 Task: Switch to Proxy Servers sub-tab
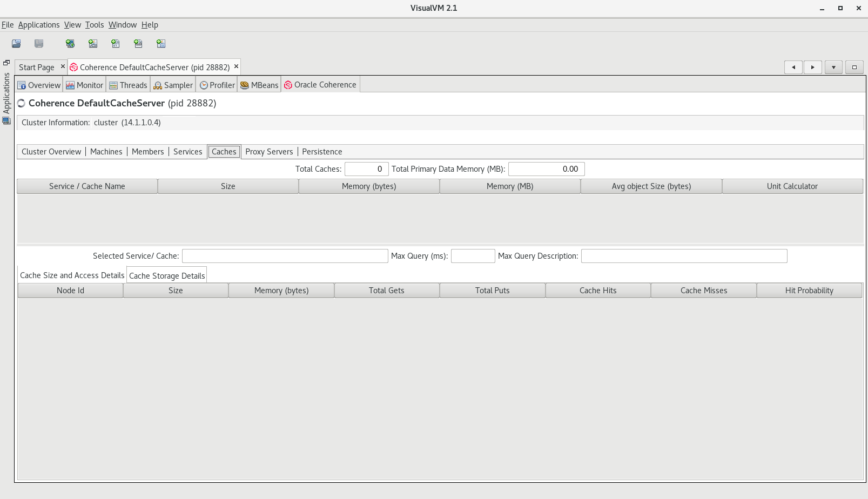269,152
